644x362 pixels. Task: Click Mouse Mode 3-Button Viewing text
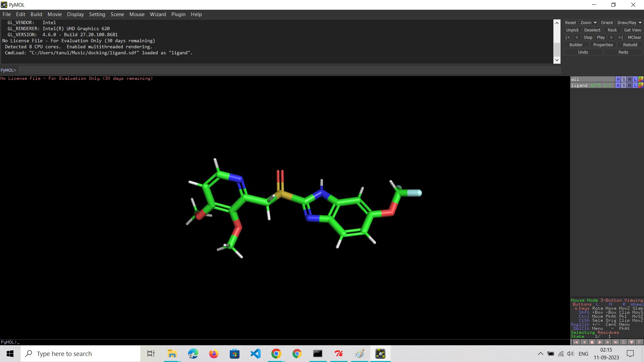pyautogui.click(x=607, y=300)
